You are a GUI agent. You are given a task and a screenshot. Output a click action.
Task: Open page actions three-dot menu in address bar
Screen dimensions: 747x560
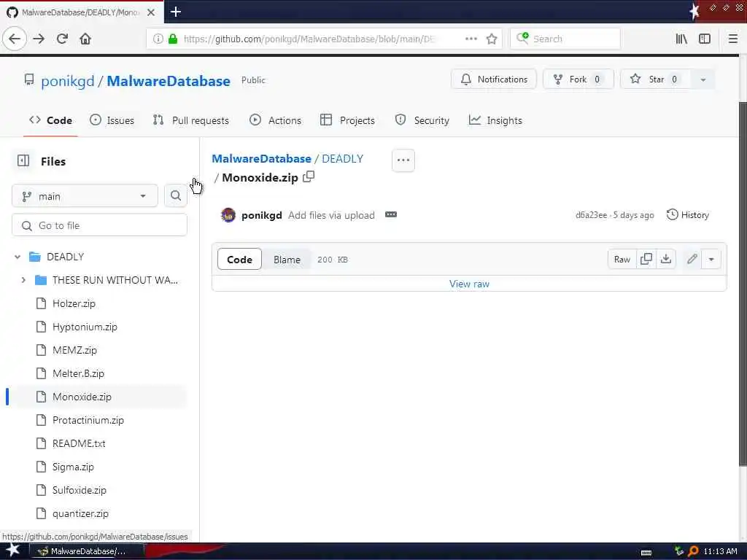pyautogui.click(x=471, y=39)
